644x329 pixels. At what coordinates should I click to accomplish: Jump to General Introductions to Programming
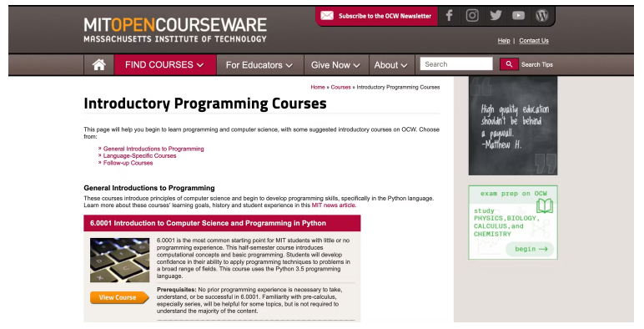coord(153,149)
